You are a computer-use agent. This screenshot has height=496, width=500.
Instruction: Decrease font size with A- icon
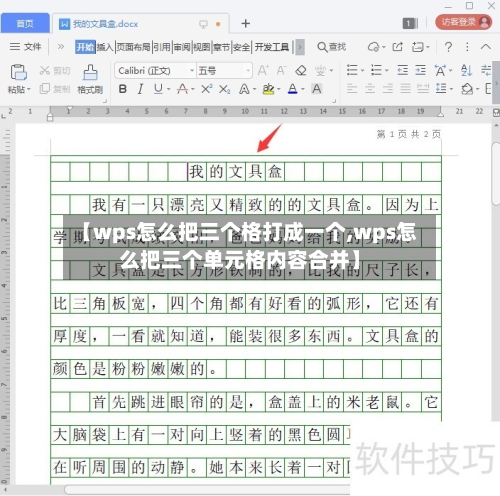tap(282, 70)
